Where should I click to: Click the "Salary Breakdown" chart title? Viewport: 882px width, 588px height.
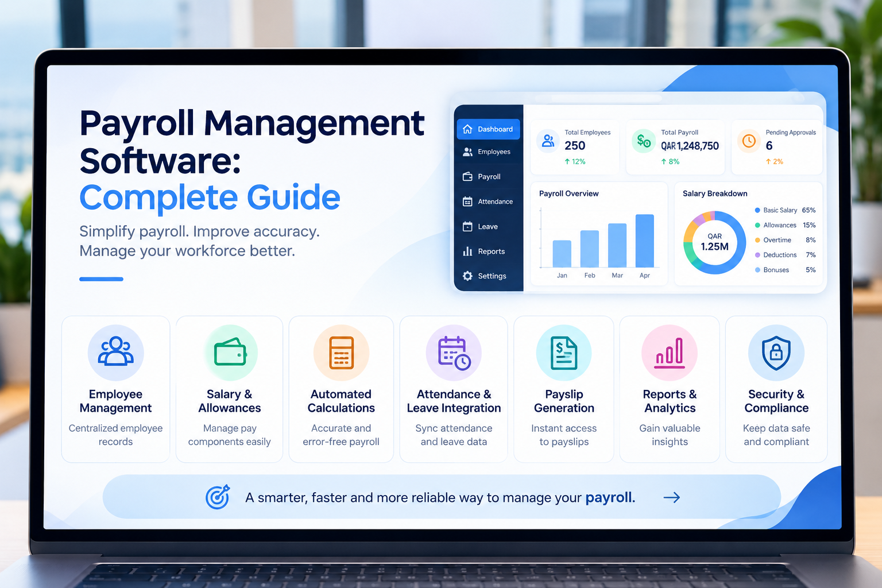click(715, 194)
